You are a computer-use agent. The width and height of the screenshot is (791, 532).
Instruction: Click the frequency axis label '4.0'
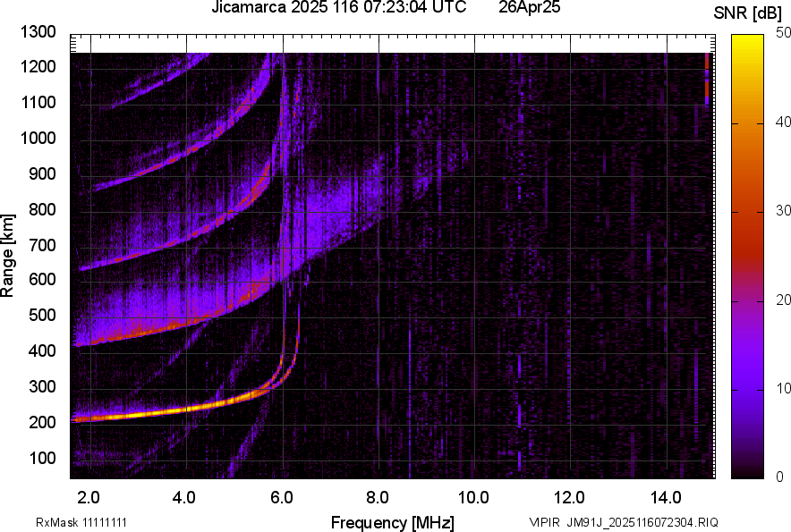point(184,498)
